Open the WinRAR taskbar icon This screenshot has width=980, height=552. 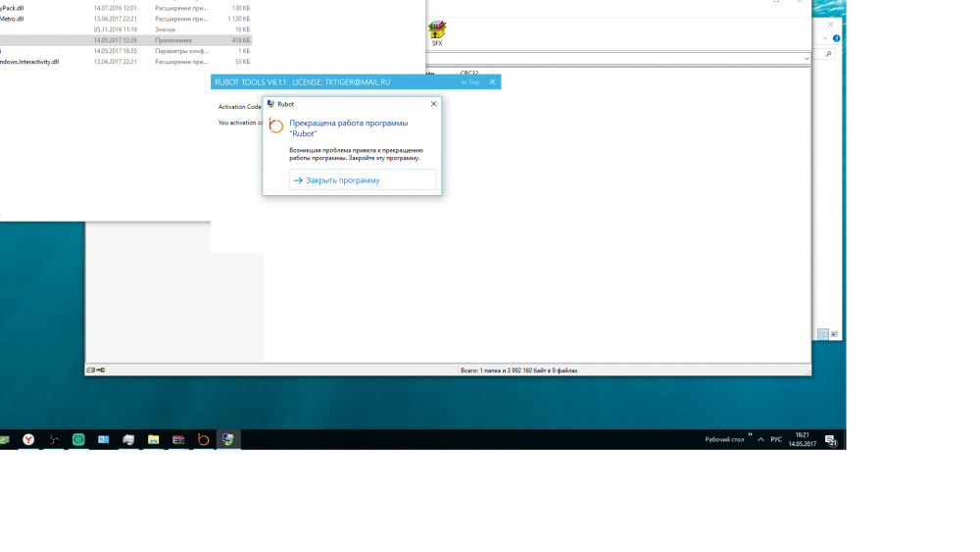[x=178, y=440]
